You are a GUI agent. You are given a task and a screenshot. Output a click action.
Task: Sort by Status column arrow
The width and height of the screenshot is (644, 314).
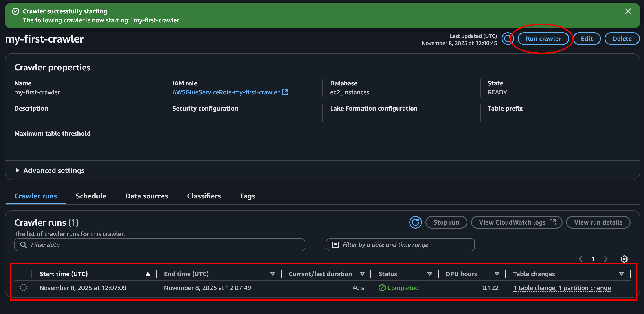click(x=429, y=274)
